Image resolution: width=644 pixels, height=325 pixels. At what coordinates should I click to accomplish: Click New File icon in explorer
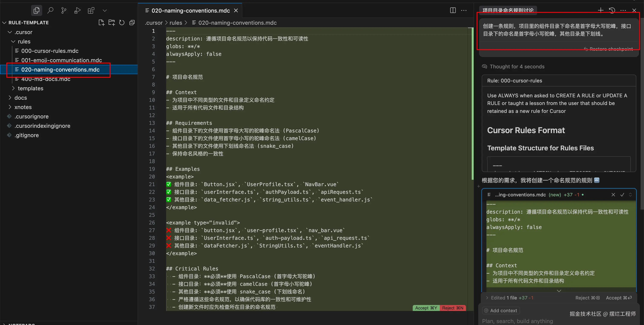pos(101,23)
